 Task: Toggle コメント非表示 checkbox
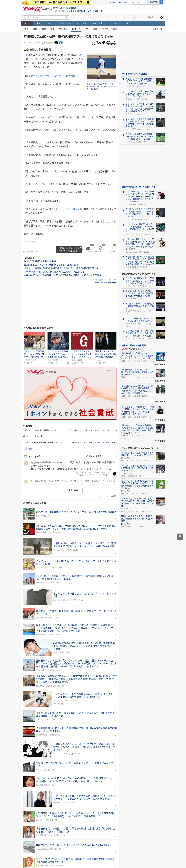tap(102, 496)
